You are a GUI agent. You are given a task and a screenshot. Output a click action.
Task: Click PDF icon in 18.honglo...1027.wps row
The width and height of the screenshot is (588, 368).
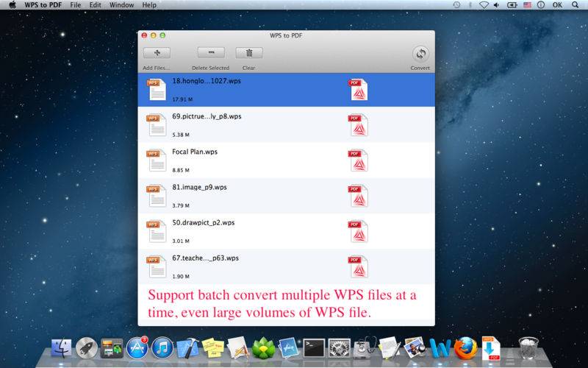(x=358, y=89)
